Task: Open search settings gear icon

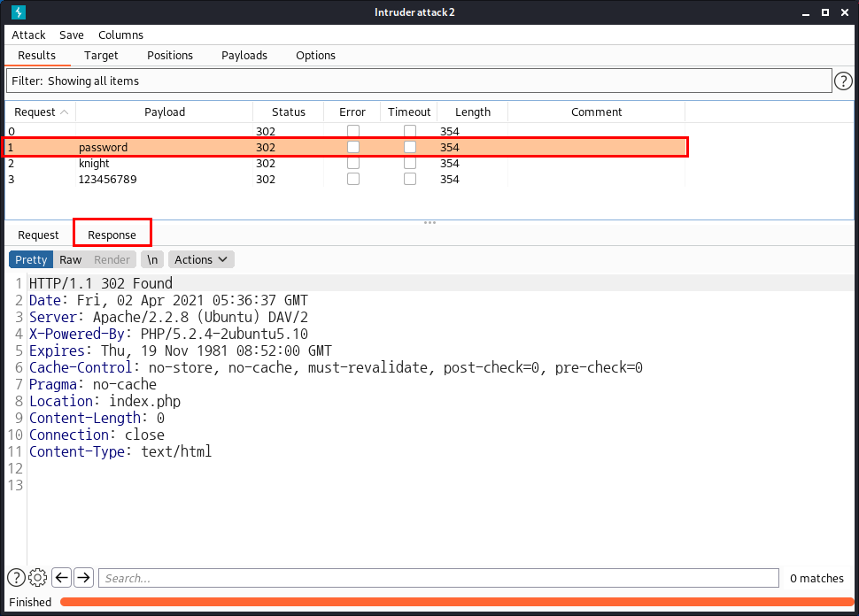Action: 38,578
